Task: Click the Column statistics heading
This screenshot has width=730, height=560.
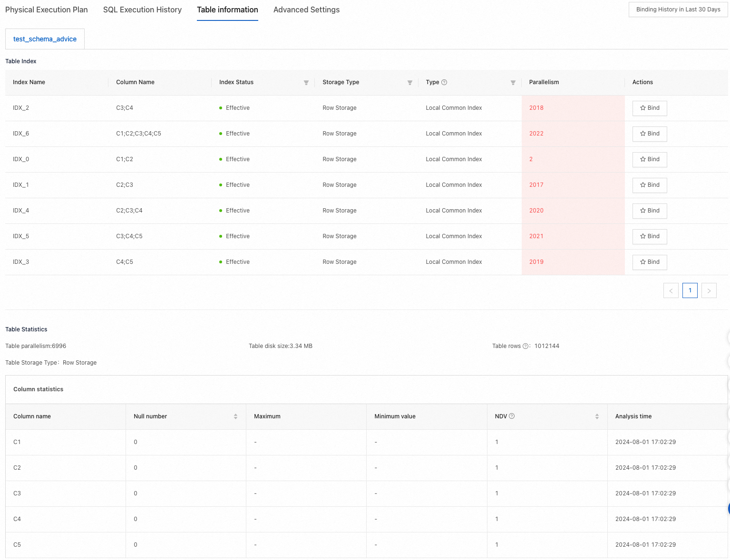Action: pos(38,389)
